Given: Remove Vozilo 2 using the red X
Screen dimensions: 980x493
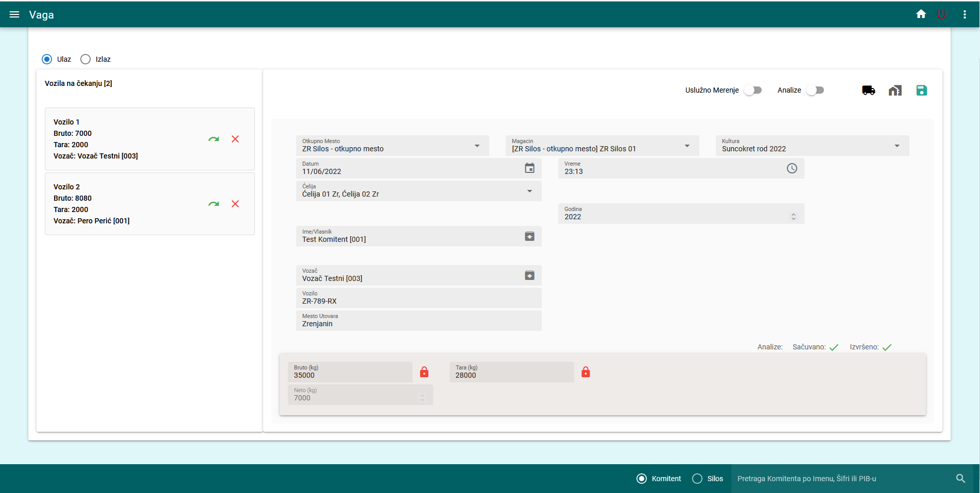Looking at the screenshot, I should pyautogui.click(x=235, y=204).
